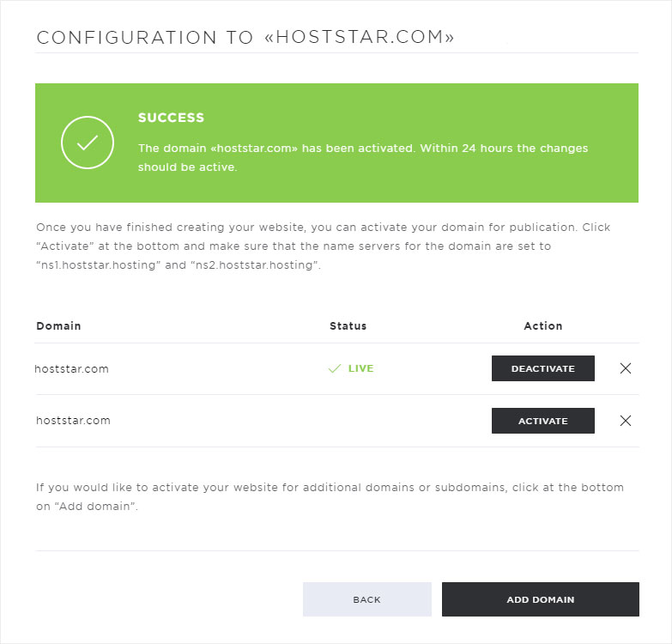
Task: Delete the inactive domain with its X icon
Action: pos(626,421)
